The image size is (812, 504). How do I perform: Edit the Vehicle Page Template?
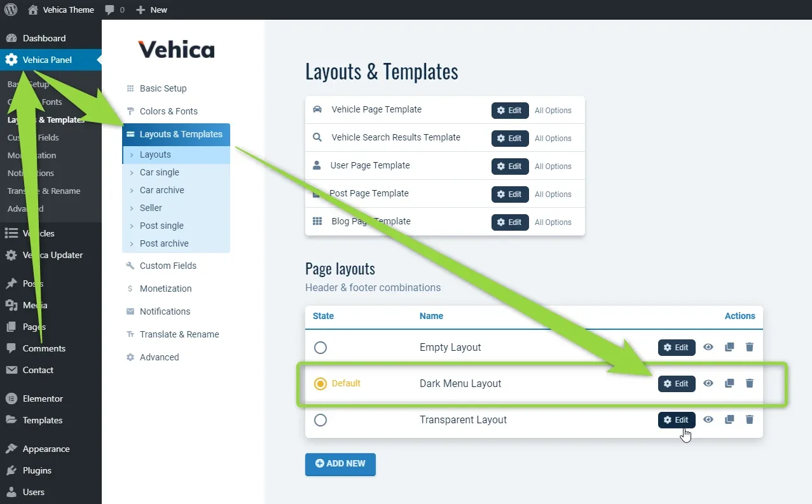510,110
